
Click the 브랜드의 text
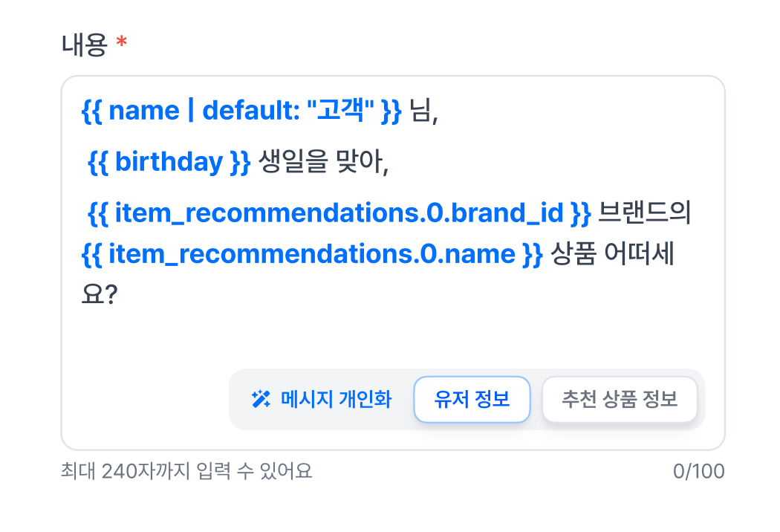(x=644, y=214)
